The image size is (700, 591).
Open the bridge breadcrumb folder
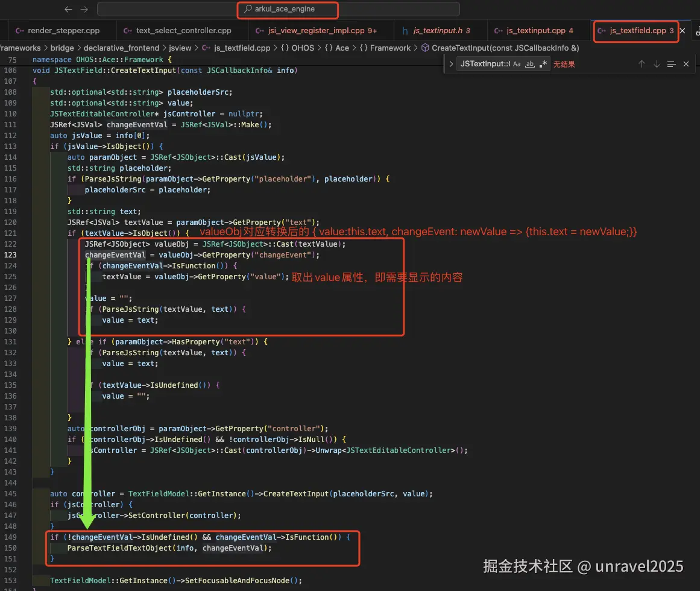[62, 48]
